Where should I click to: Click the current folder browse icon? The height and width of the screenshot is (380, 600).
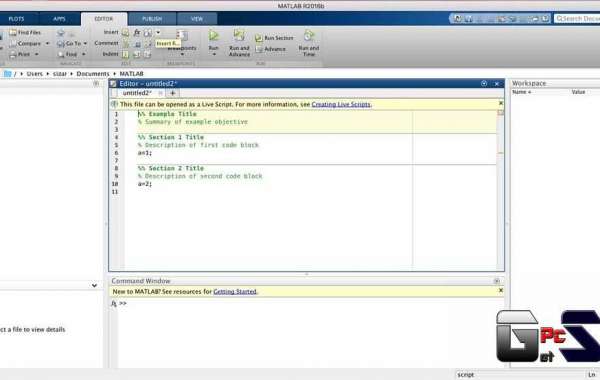(x=7, y=73)
